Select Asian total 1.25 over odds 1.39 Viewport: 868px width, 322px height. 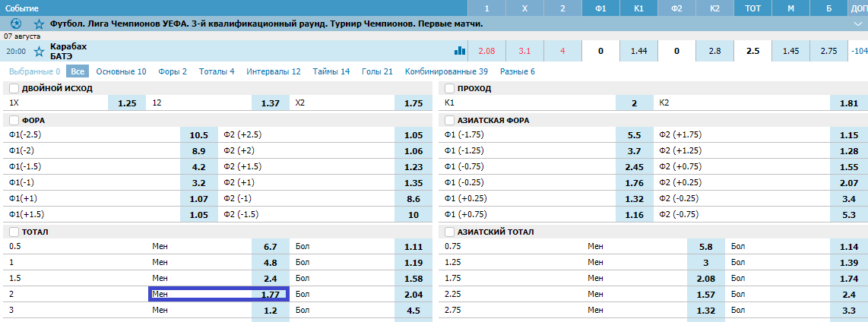849,262
